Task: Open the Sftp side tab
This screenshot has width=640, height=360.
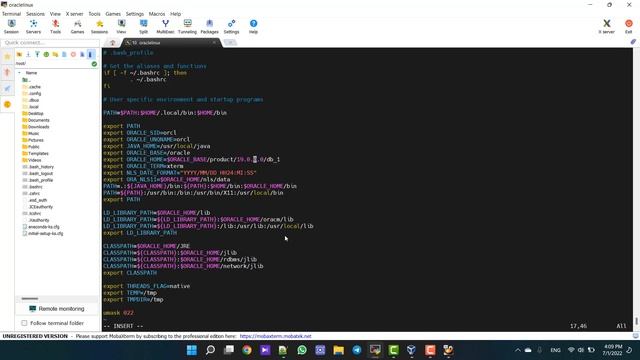Action: click(7, 104)
